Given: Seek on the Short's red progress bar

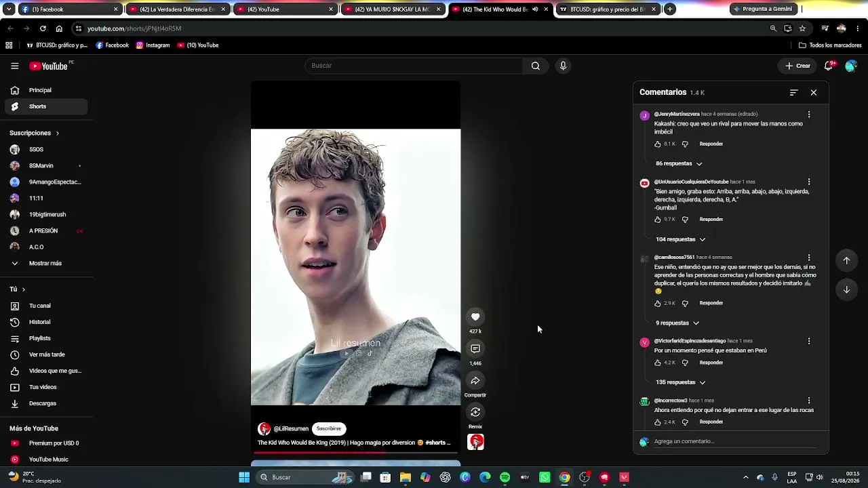Looking at the screenshot, I should (355, 452).
